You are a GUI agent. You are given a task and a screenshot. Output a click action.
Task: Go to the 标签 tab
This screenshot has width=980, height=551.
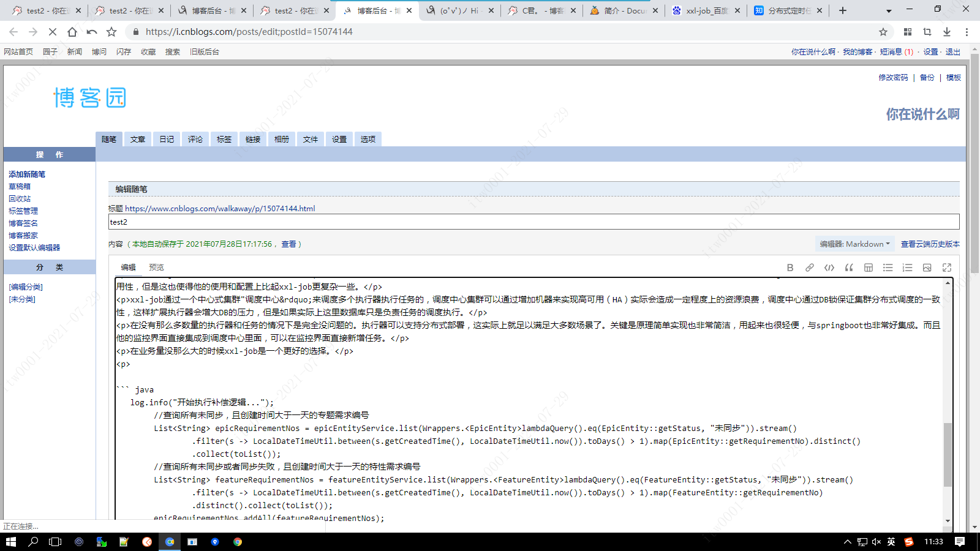pyautogui.click(x=224, y=140)
